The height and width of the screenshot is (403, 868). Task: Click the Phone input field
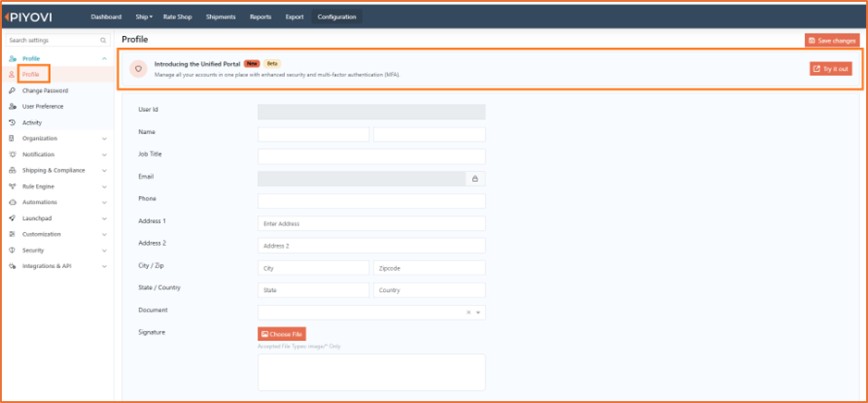click(371, 201)
